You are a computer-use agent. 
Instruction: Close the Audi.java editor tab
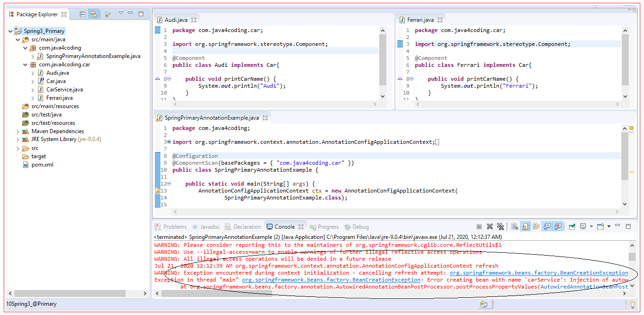click(x=194, y=20)
